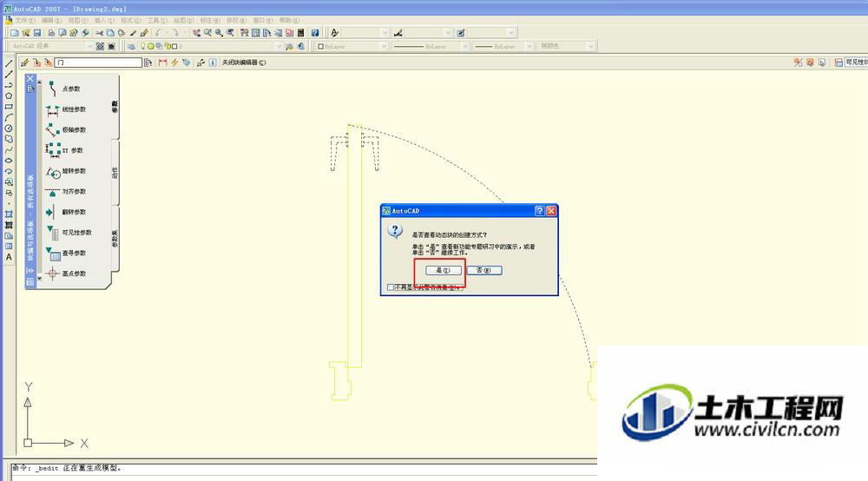Click the Redo arrow icon in toolbar

pos(174,33)
